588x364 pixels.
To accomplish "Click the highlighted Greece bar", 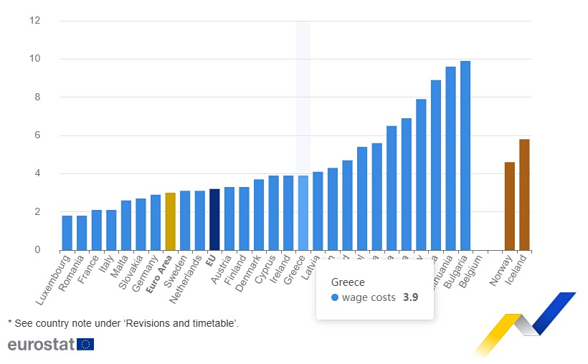I will pos(303,213).
